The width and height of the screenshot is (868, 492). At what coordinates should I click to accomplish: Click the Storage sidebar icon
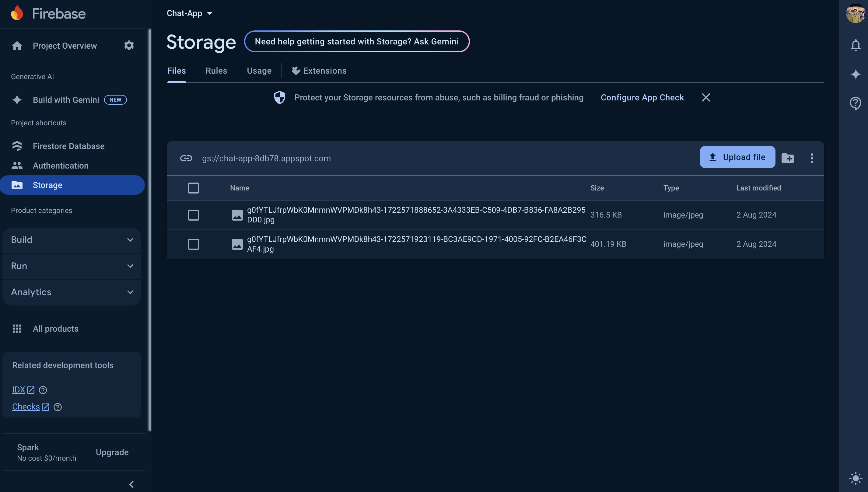(x=17, y=185)
